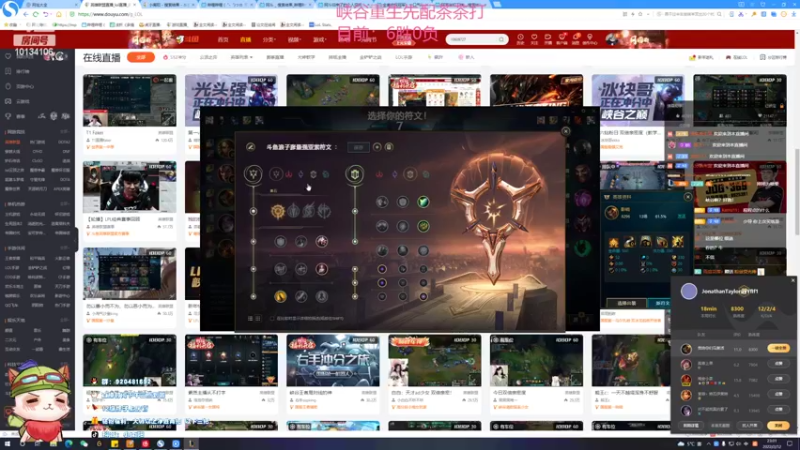The height and width of the screenshot is (450, 800).
Task: Select the Font of Life rune
Action: coord(403,202)
